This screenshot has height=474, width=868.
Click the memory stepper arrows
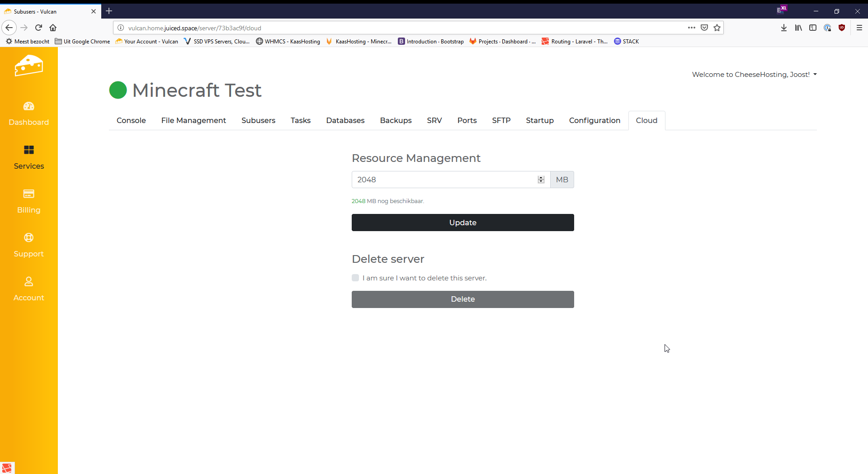[x=541, y=180]
